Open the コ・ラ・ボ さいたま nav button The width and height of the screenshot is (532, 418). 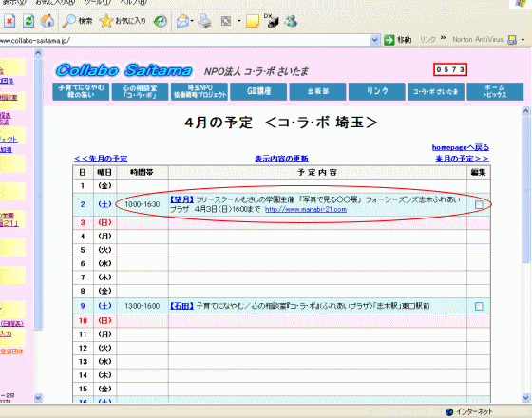[x=436, y=91]
